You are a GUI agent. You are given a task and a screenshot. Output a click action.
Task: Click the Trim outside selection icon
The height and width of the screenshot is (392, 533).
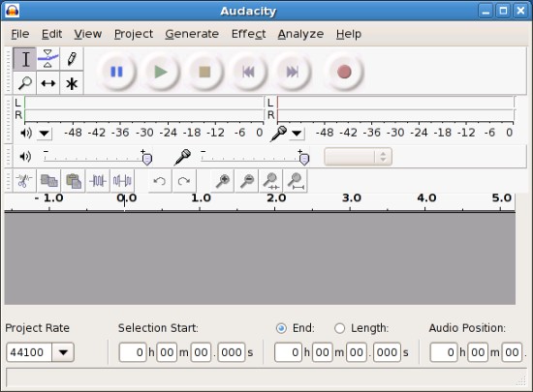tap(98, 181)
